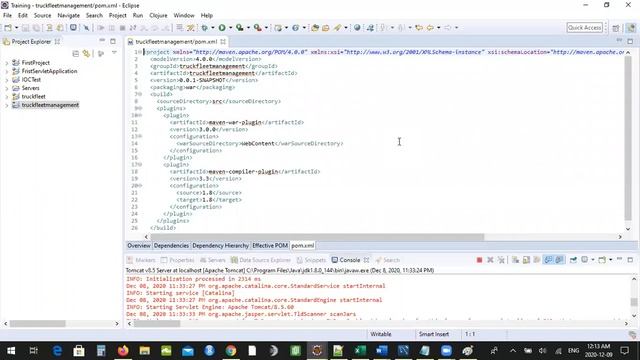Switch to the Dependency Hierarchy tab
The height and width of the screenshot is (360, 640).
click(x=220, y=246)
